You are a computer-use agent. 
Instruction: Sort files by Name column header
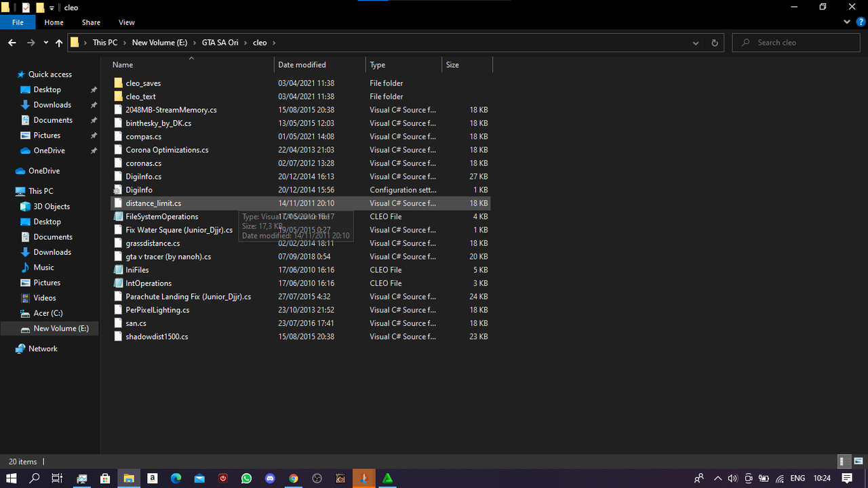tap(191, 65)
